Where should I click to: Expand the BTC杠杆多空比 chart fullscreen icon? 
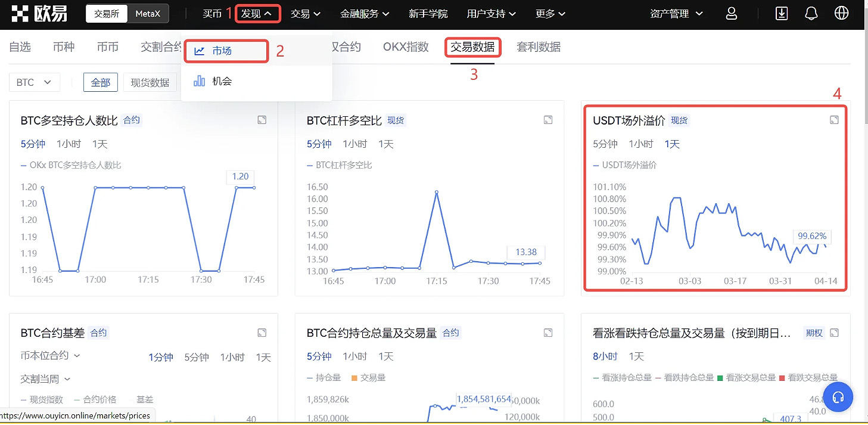548,120
